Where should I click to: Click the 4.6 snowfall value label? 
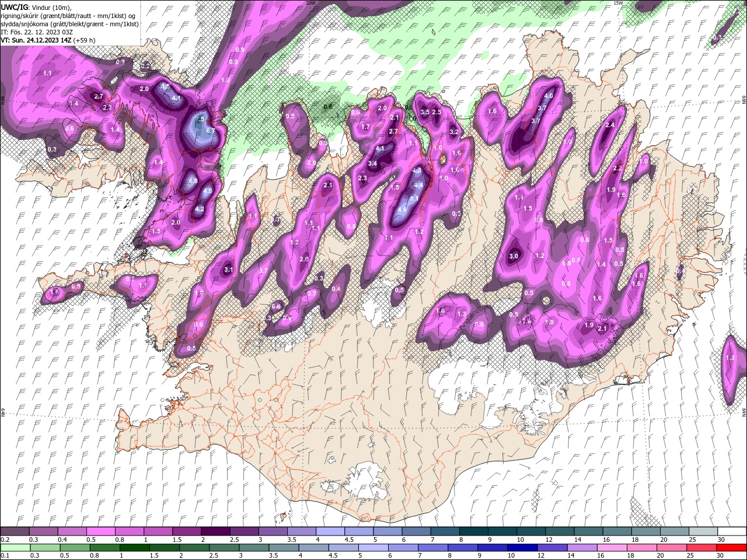(x=402, y=209)
